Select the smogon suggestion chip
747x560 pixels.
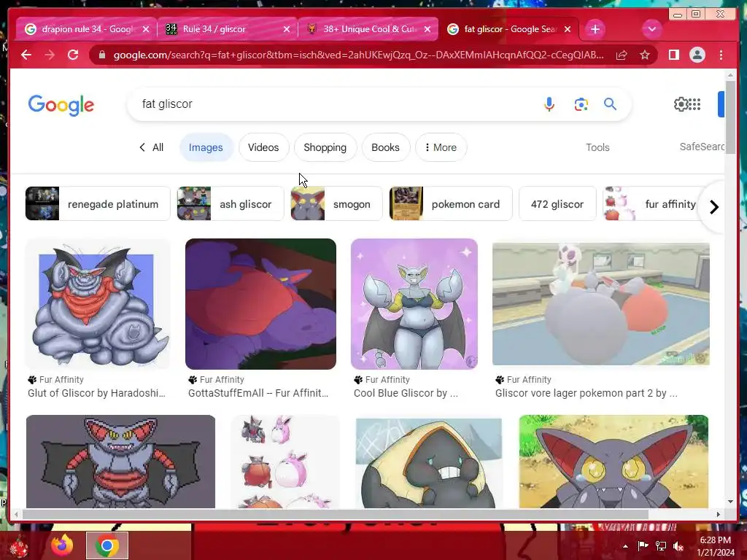click(336, 204)
